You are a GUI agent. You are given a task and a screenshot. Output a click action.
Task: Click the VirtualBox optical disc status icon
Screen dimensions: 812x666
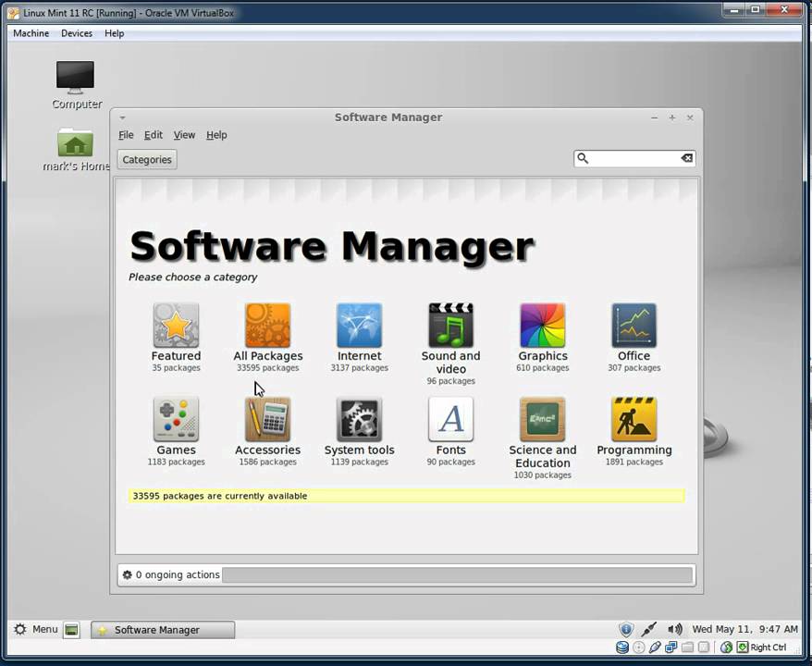coord(639,647)
